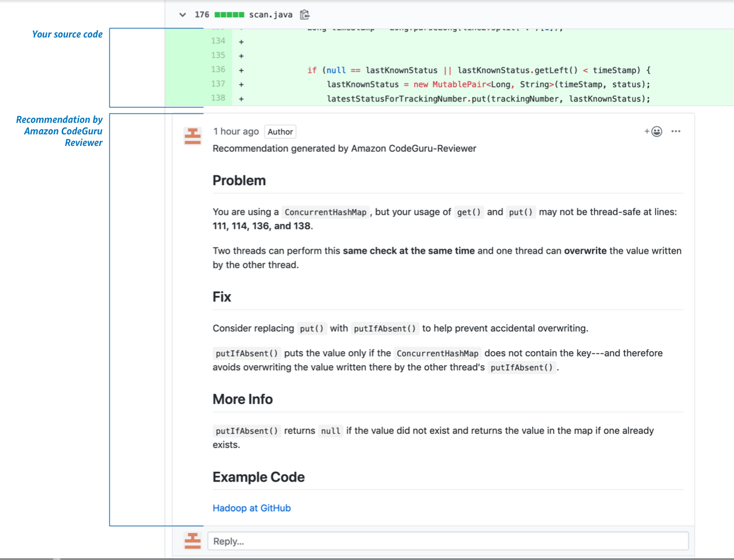Open the comment's three-dot options menu
Screen dimensions: 734x560
tap(676, 131)
